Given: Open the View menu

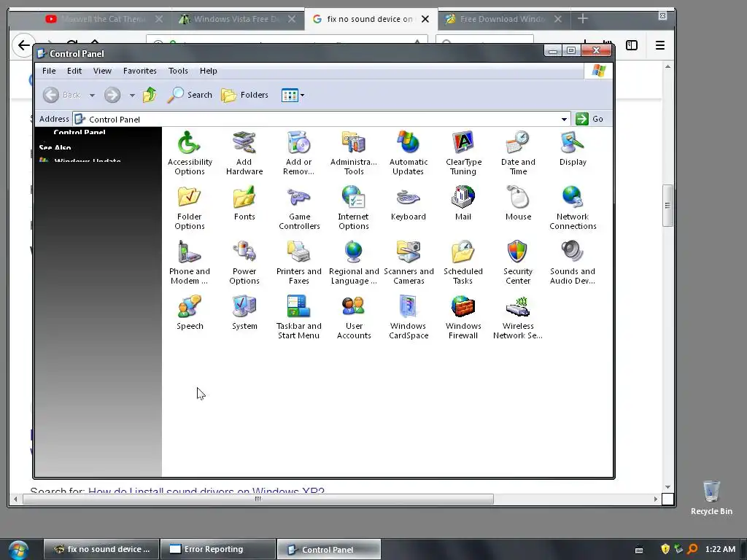Looking at the screenshot, I should (102, 71).
